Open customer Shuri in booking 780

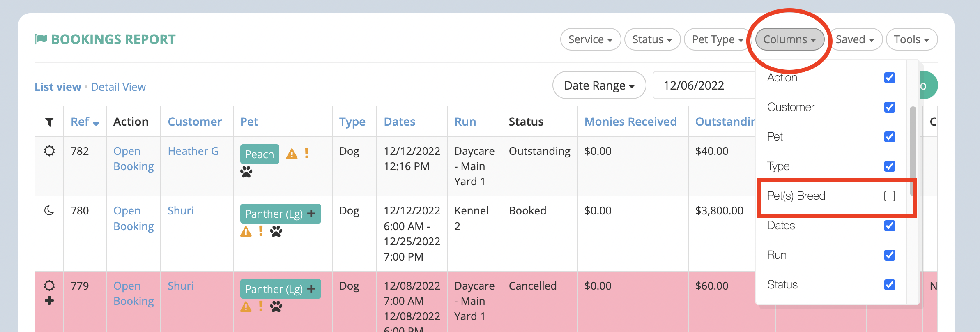(181, 211)
